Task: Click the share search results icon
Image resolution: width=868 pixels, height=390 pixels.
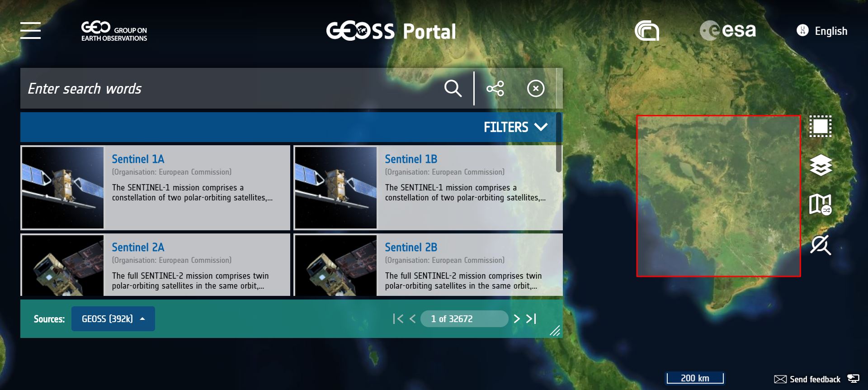Action: tap(495, 88)
